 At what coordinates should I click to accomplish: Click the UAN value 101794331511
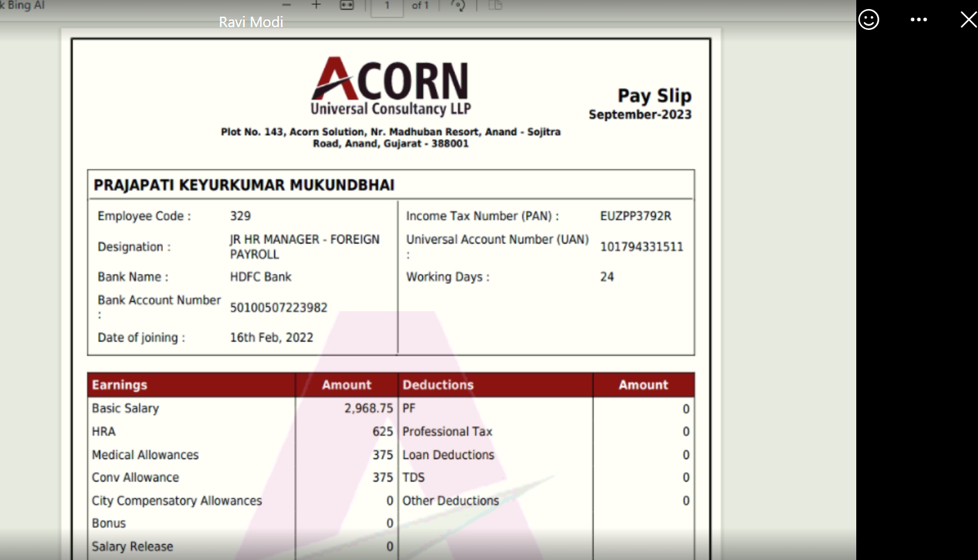pyautogui.click(x=642, y=247)
